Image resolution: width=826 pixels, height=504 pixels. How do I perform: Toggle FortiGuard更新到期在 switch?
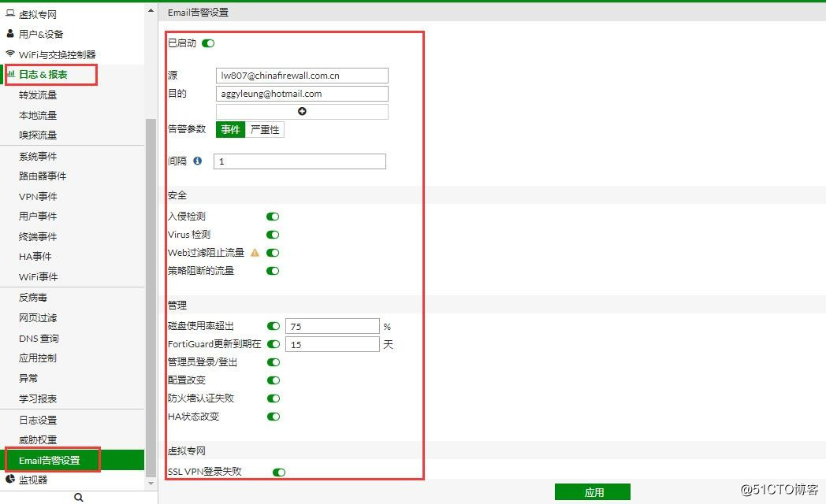273,344
